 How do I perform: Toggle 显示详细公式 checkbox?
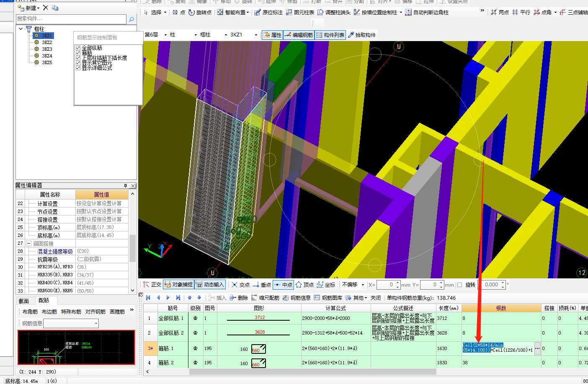coord(78,67)
